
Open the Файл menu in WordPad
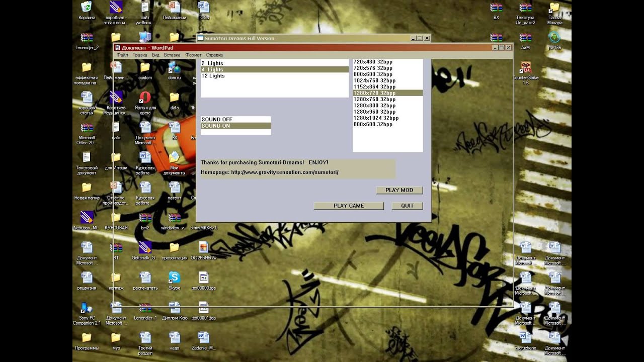point(122,55)
